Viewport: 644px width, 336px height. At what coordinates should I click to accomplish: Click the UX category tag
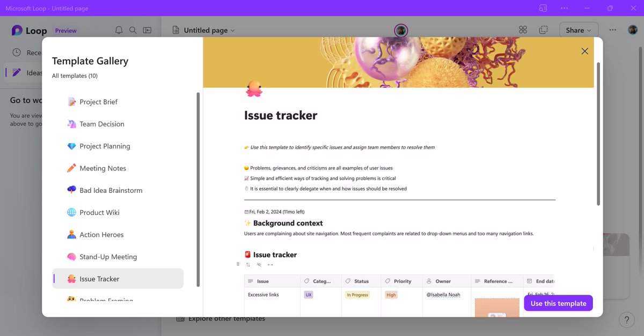click(308, 295)
